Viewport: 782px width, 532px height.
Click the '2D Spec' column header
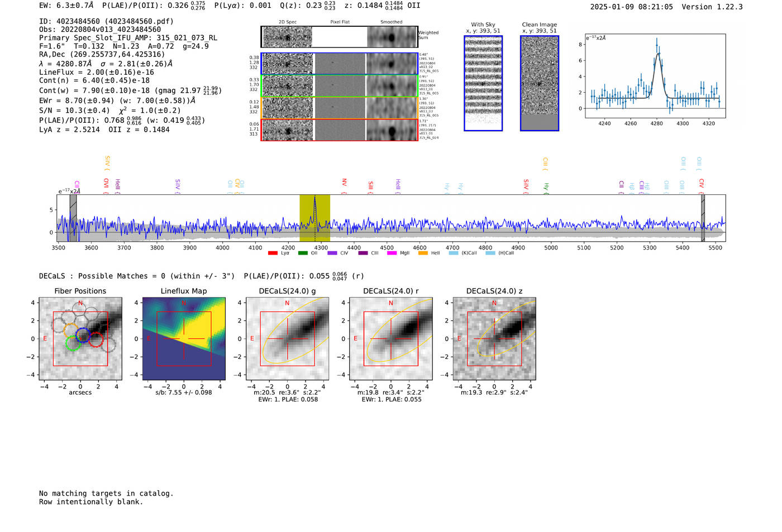(288, 22)
